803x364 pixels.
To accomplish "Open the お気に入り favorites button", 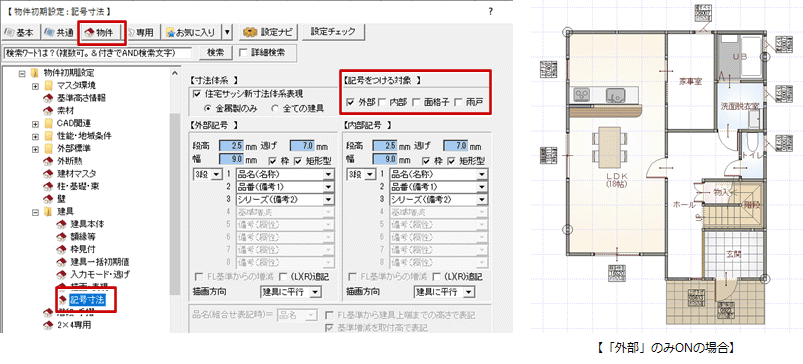I will click(193, 32).
